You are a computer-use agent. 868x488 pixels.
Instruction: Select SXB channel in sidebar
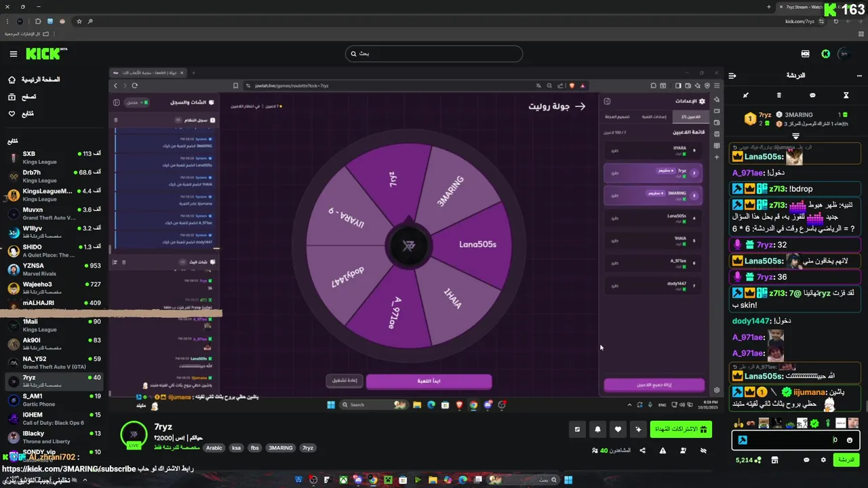coord(53,157)
